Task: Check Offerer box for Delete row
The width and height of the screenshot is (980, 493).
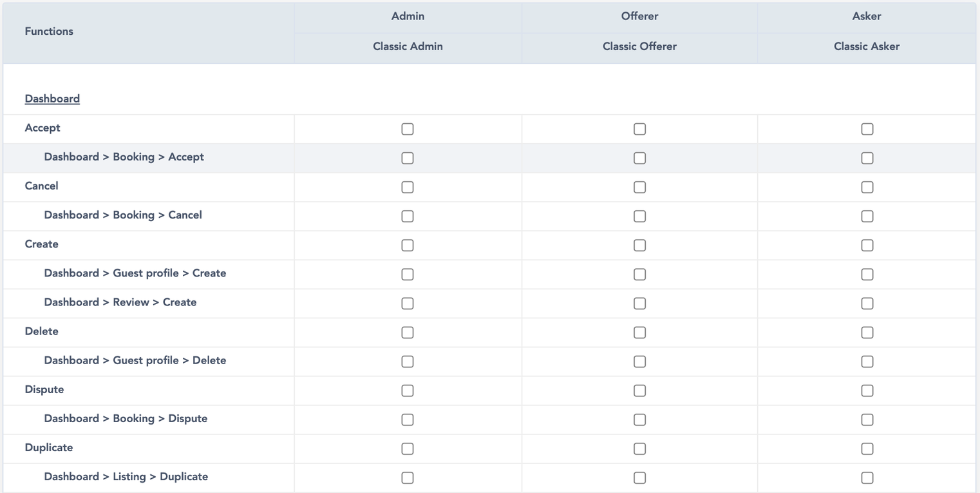Action: coord(639,333)
